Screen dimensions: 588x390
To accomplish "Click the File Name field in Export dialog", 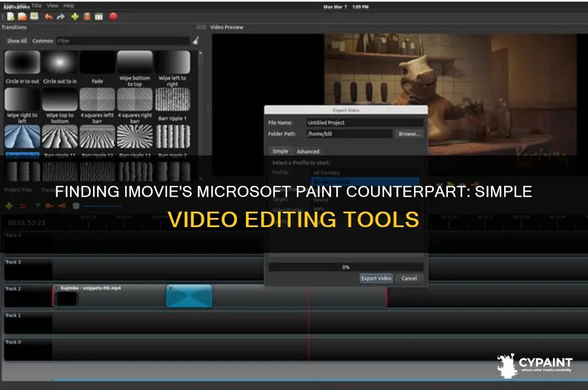I will pyautogui.click(x=365, y=123).
